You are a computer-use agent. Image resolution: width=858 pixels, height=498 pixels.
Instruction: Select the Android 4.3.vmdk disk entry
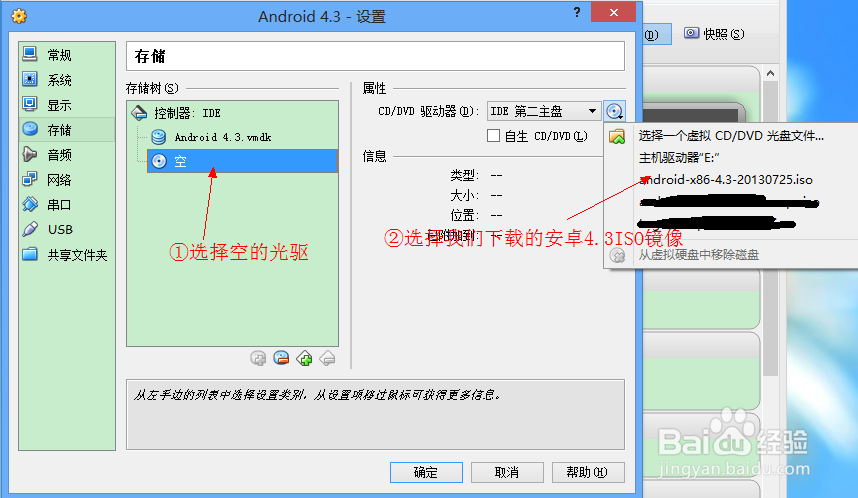coord(242,137)
